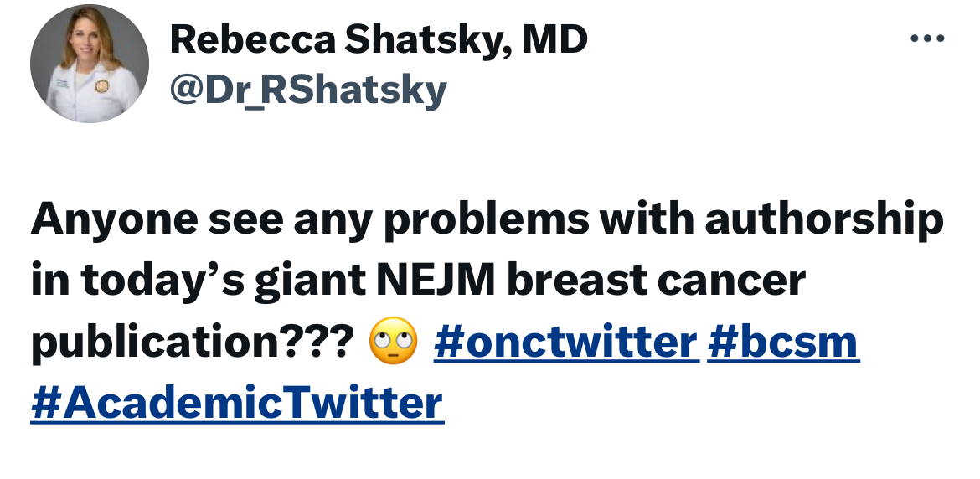The width and height of the screenshot is (980, 479).
Task: Click the word NEJM in the tweet
Action: [436, 281]
